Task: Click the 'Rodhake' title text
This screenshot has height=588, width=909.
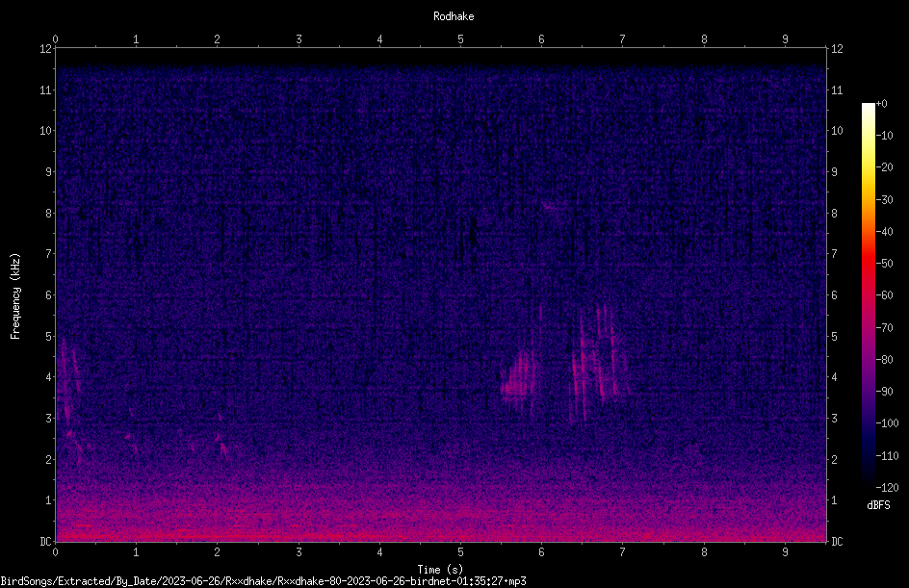Action: 454,16
